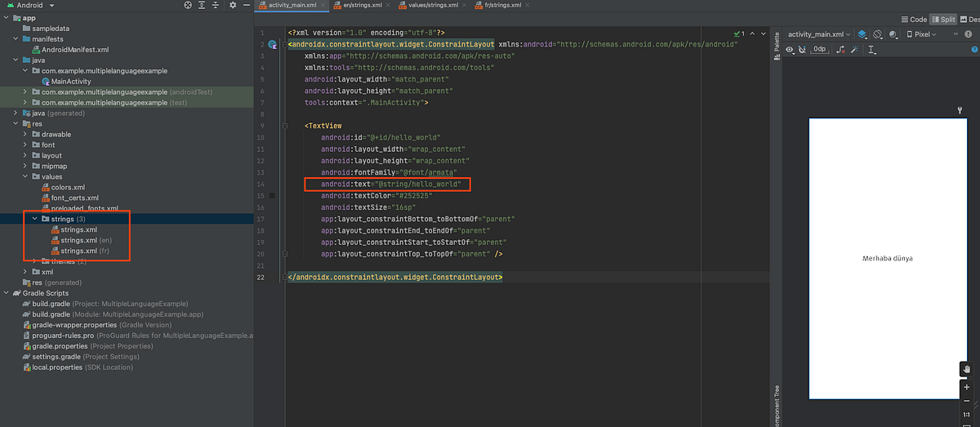Screen dimensions: 980x427
Task: Click the Expand All icon in project panel
Action: pos(203,5)
